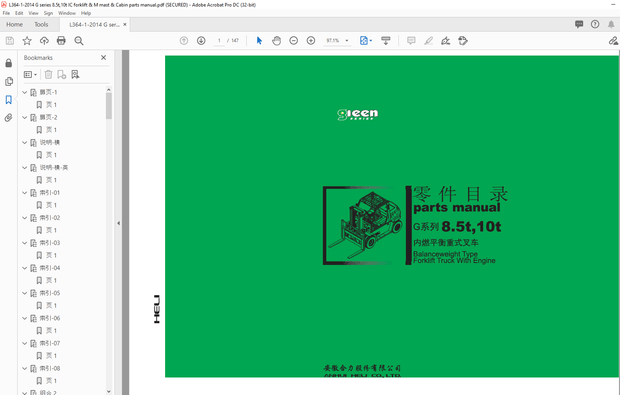This screenshot has width=620, height=395.
Task: Open the Find text magnifier tool
Action: (x=79, y=41)
